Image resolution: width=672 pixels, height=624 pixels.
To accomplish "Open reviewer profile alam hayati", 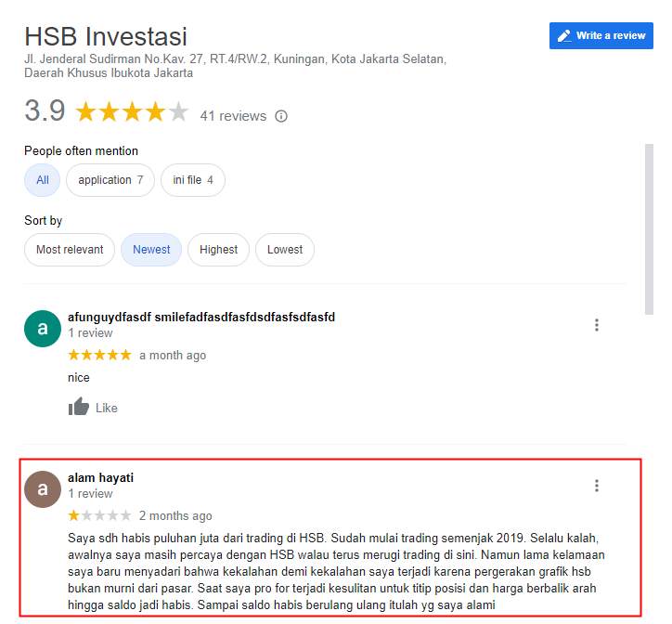I will pos(101,478).
